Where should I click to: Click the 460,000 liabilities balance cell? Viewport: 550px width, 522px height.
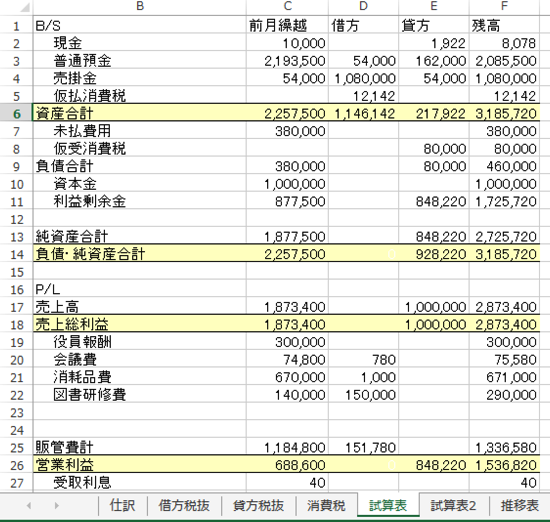[504, 166]
